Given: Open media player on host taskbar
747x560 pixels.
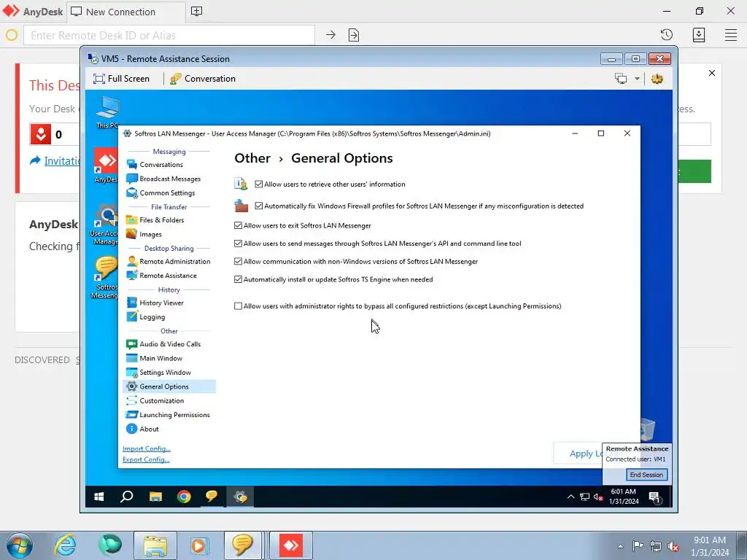Looking at the screenshot, I should 199,545.
